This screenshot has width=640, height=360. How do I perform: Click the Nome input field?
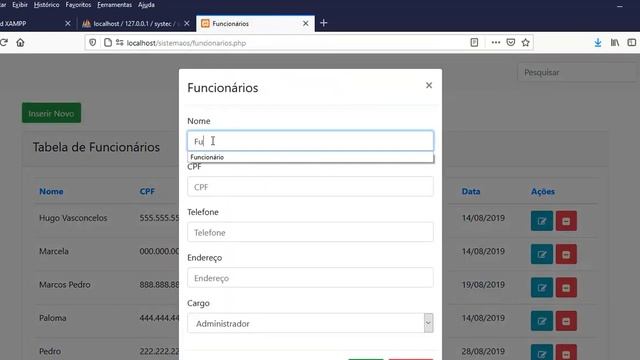[x=310, y=141]
